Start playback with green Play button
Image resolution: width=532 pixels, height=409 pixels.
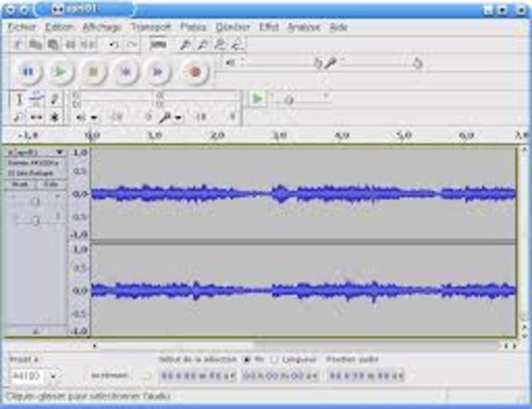pyautogui.click(x=61, y=72)
